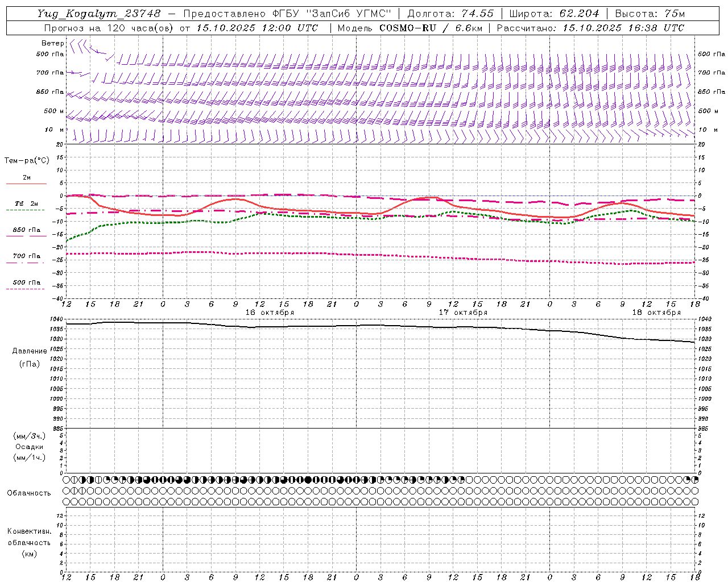
Task: Click the 17 октября date label
Action: pos(463,313)
